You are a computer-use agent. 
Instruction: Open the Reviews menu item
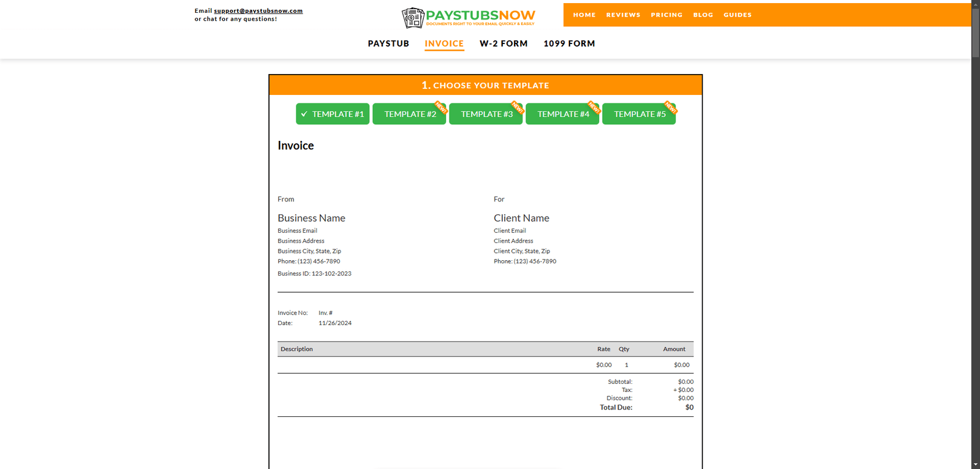pos(623,15)
